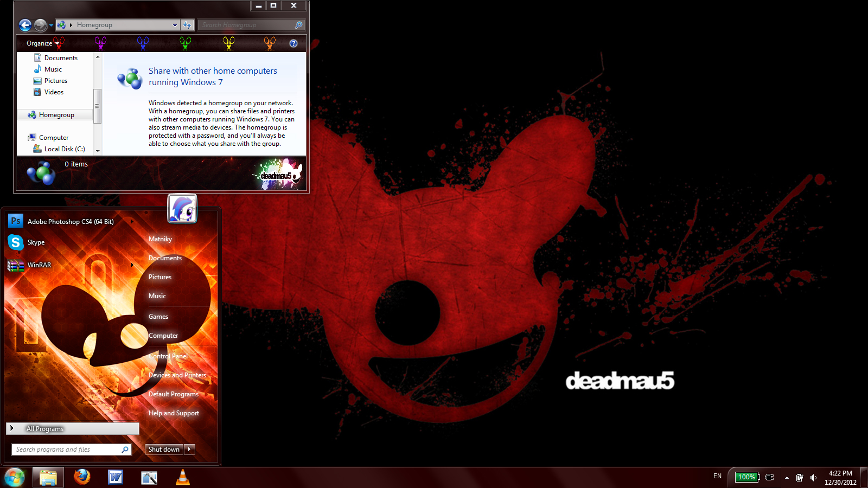Expand All Programs list
The image size is (868, 488).
pos(73,429)
